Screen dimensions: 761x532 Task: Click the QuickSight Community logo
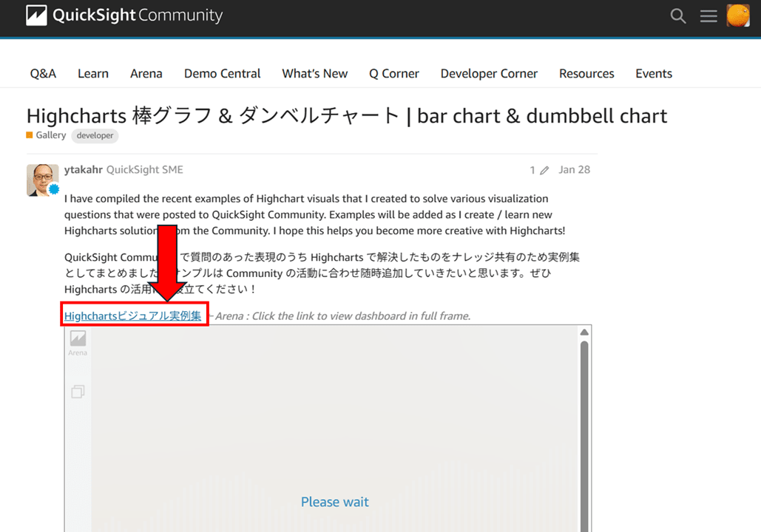[x=124, y=16]
